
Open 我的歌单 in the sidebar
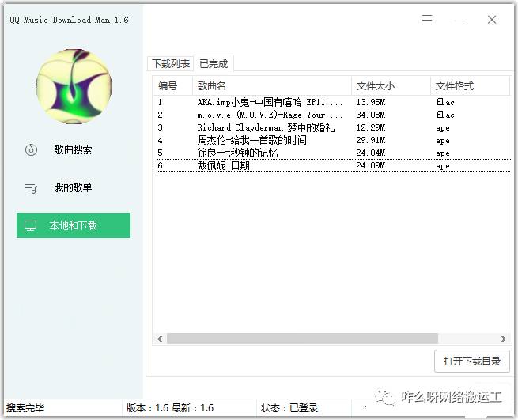(73, 187)
